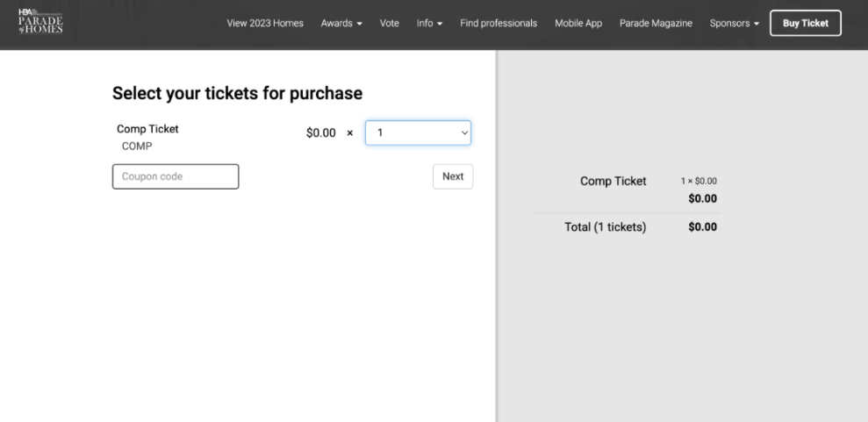Viewport: 868px width, 422px height.
Task: Navigate to Parade Magazine
Action: coord(656,24)
